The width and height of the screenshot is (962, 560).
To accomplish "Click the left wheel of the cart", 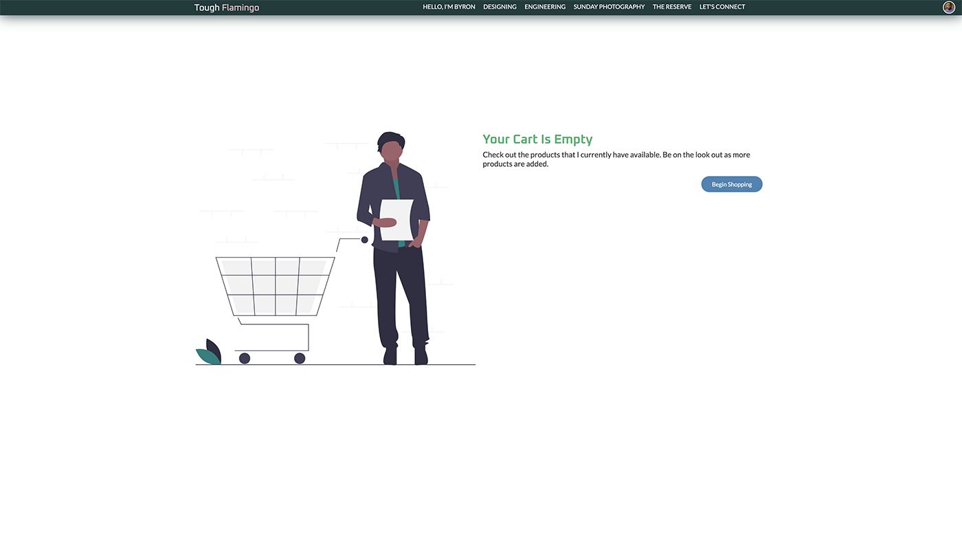I will [x=245, y=358].
